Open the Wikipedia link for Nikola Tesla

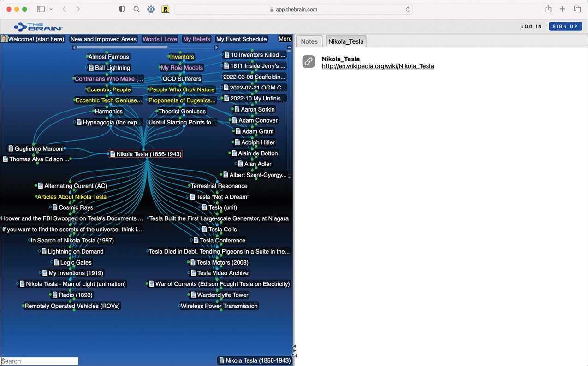tap(378, 66)
